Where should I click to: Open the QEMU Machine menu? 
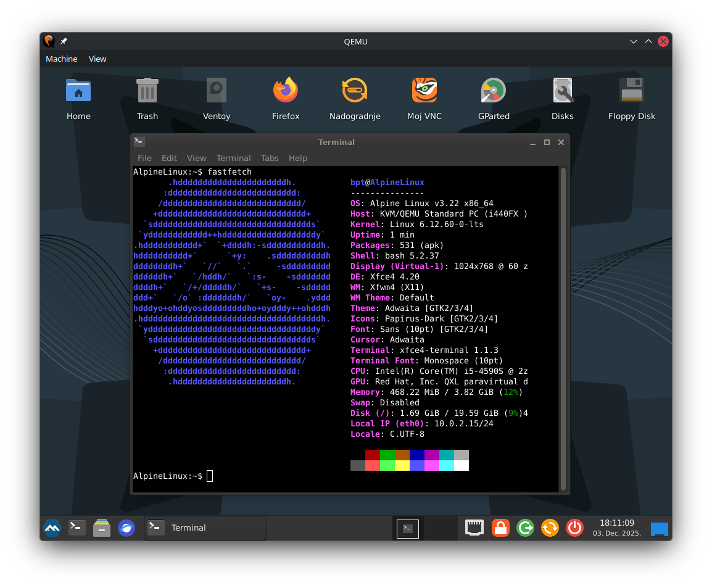tap(62, 59)
